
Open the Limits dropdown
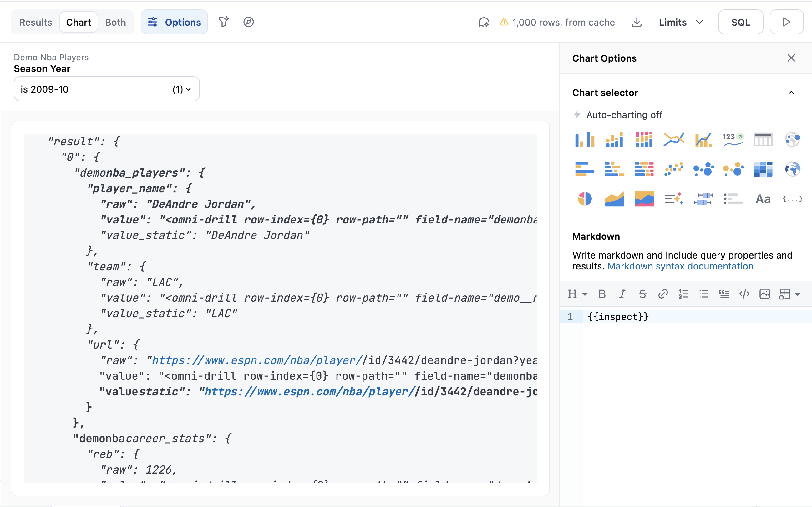tap(680, 22)
